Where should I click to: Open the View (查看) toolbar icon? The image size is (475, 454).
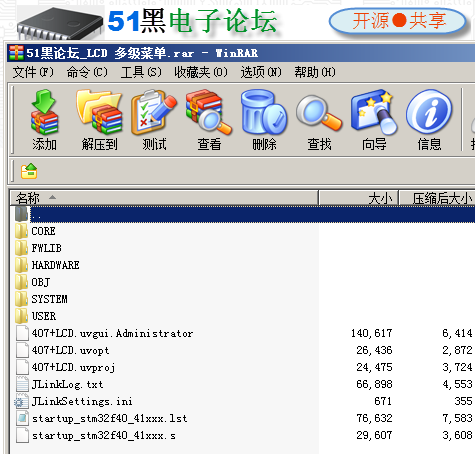coord(209,120)
